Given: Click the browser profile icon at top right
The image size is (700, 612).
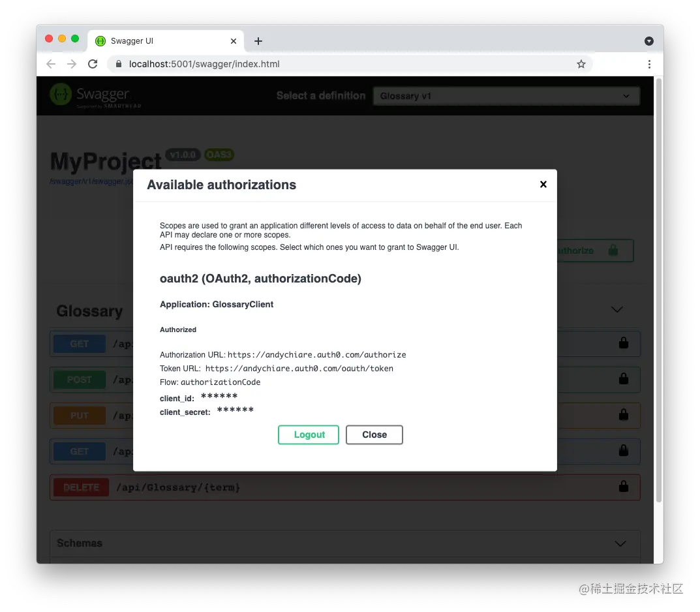Looking at the screenshot, I should click(648, 41).
